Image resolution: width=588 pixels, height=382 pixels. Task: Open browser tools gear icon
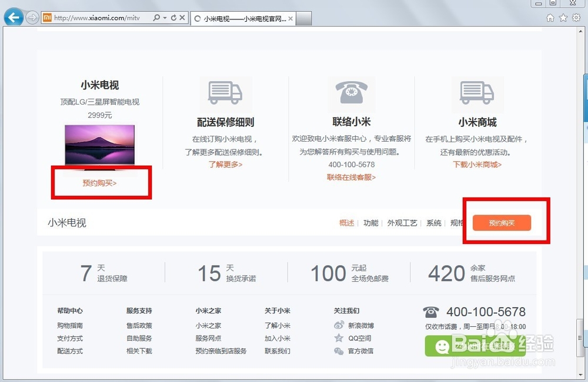coord(576,18)
